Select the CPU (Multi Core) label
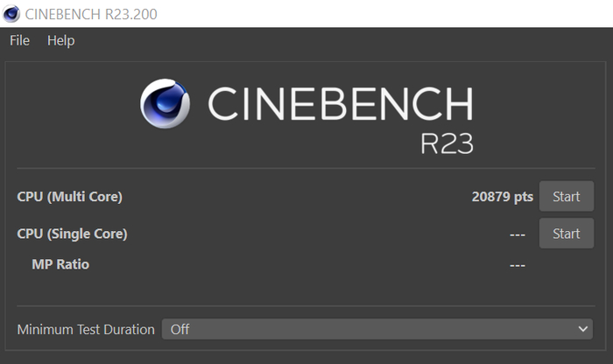This screenshot has height=364, width=613. pyautogui.click(x=70, y=197)
